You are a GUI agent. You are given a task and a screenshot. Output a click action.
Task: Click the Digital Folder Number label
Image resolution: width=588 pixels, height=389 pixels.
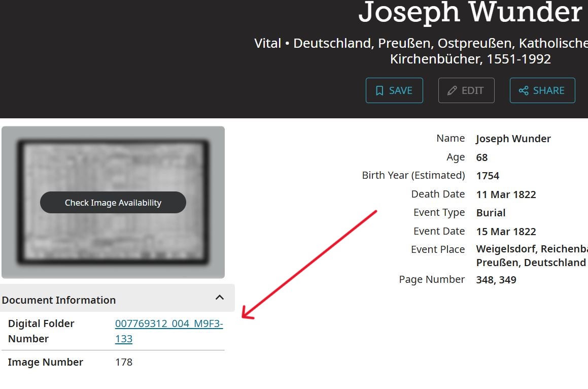[x=41, y=331]
